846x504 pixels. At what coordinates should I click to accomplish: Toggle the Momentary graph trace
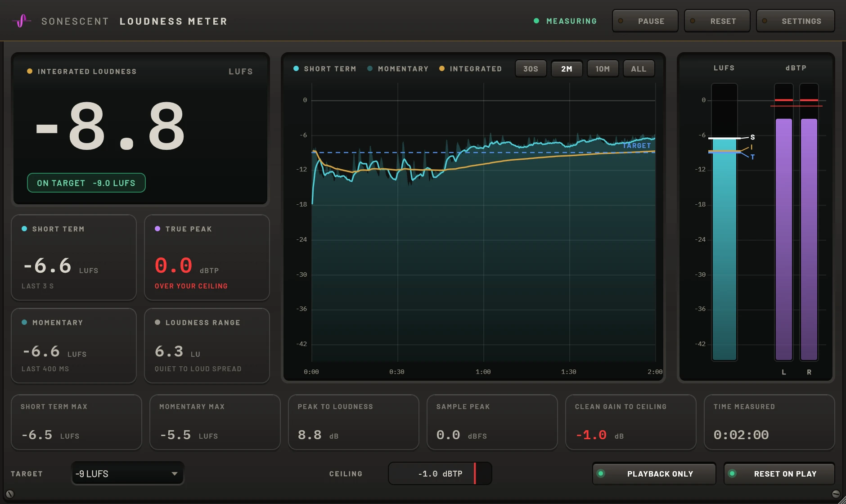click(x=398, y=69)
